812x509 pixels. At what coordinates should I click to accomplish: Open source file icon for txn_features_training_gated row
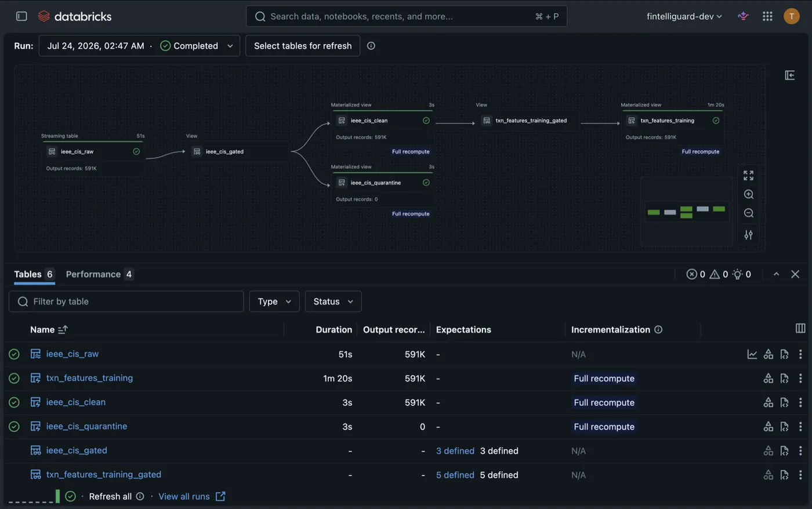[785, 475]
